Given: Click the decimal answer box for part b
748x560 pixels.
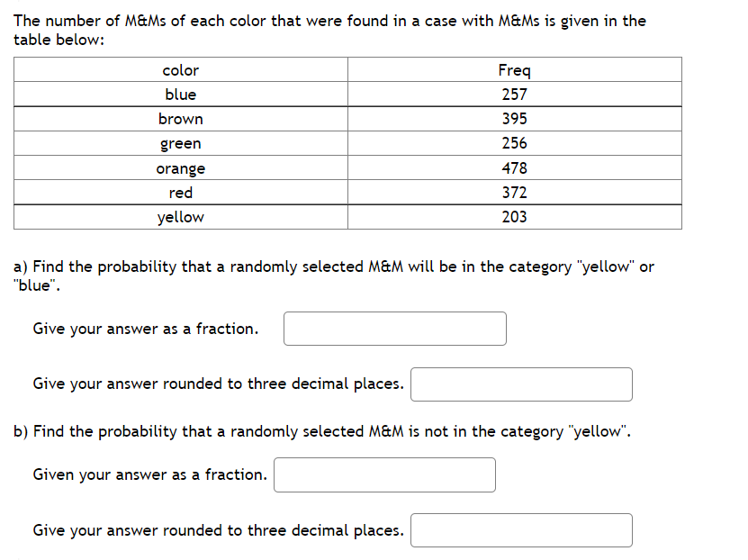Looking at the screenshot, I should pos(520,530).
